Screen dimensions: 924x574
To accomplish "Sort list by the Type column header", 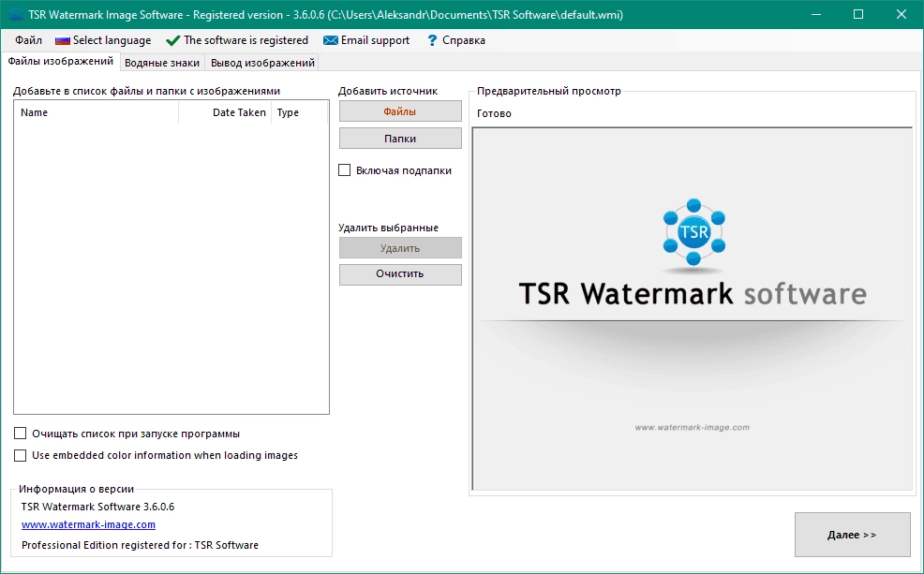I will (299, 112).
